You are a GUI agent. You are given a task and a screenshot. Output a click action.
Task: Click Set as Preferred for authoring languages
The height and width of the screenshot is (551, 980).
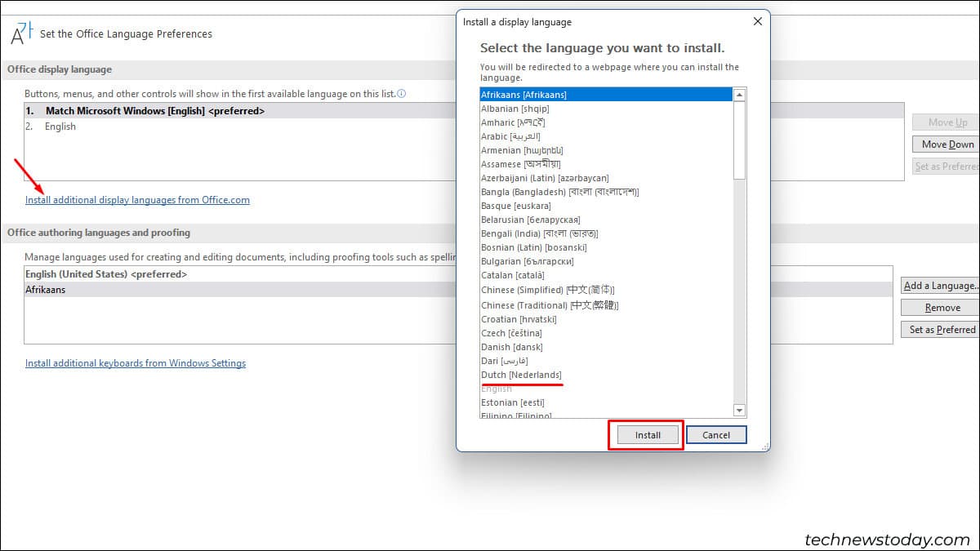click(x=941, y=330)
